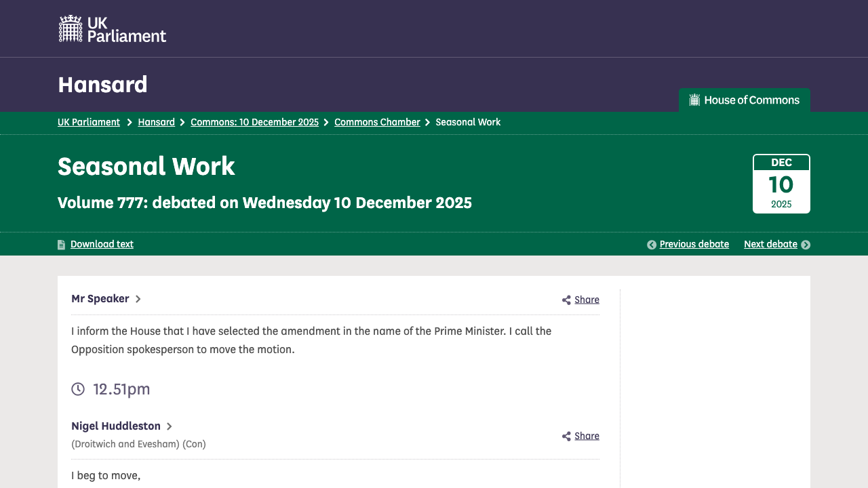This screenshot has width=868, height=488.
Task: Click the chevron after UK Parliament breadcrumb
Action: coord(129,123)
